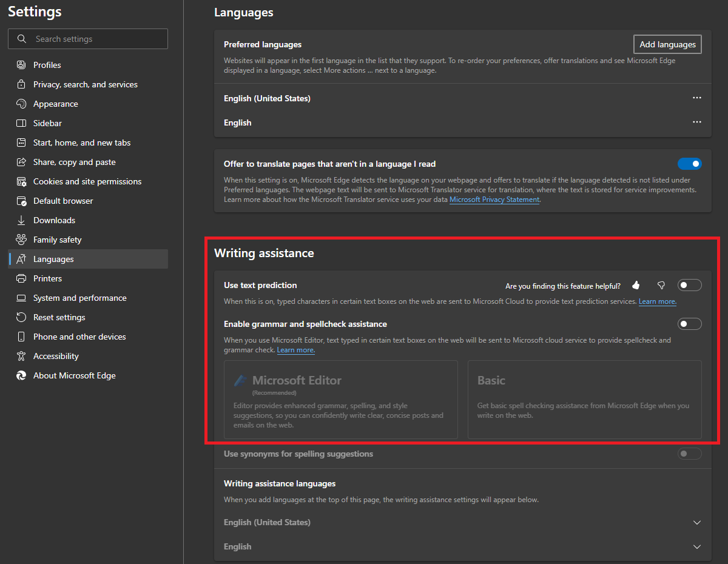Select the Basic spell checking card
Screen dimensions: 728x564
coord(585,400)
